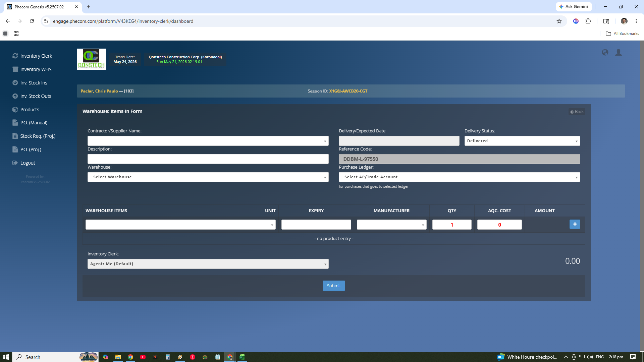Image resolution: width=644 pixels, height=362 pixels.
Task: Open the Manufacturer dropdown
Action: click(392, 225)
